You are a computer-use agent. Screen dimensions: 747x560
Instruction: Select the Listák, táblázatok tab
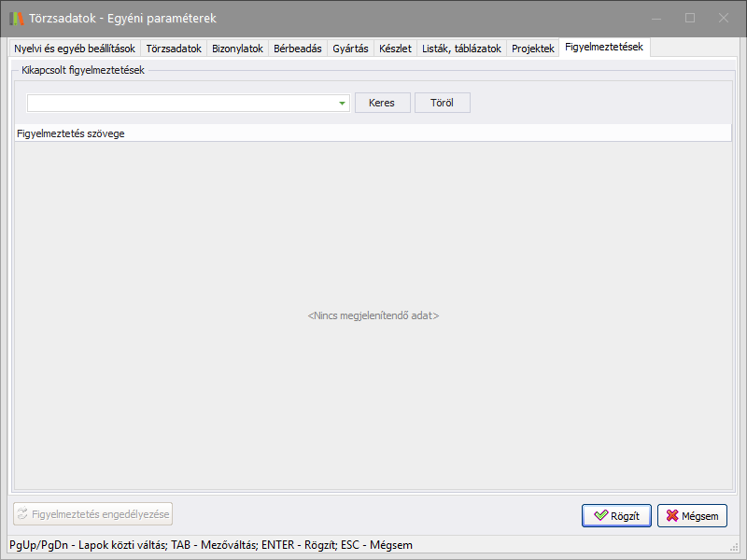(461, 49)
